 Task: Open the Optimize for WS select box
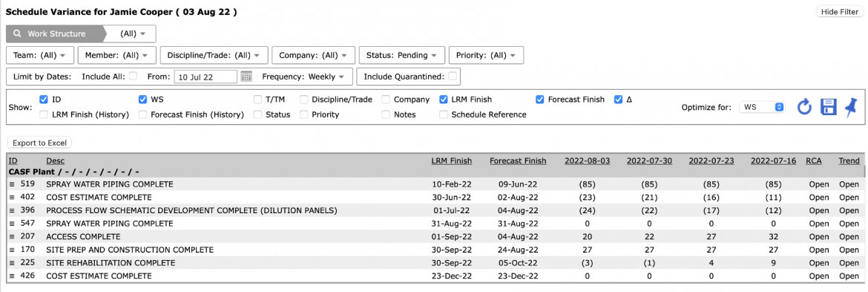[x=762, y=107]
